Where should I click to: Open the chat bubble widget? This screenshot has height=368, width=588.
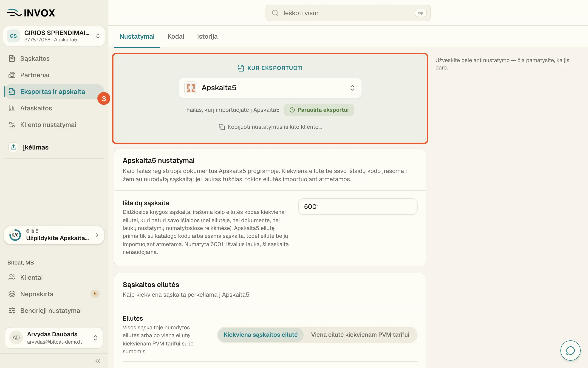click(x=570, y=351)
